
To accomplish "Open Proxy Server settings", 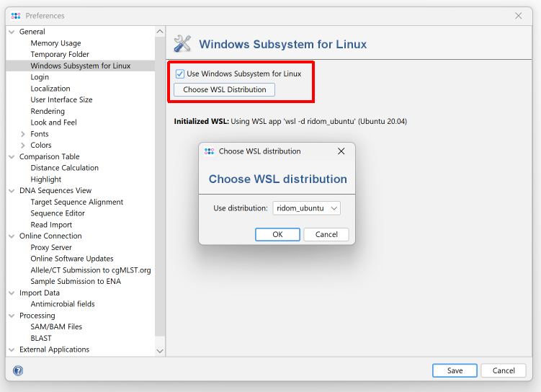I will coord(51,247).
